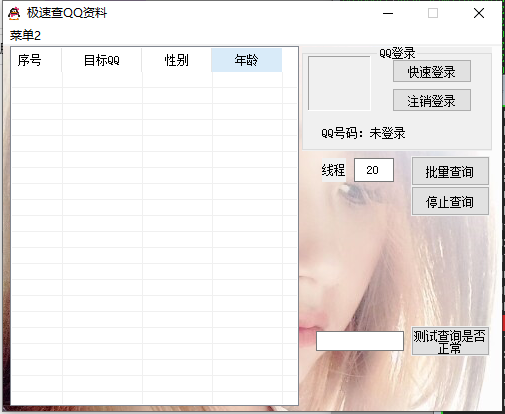
Task: Click the QQ avatar picture box
Action: [339, 83]
